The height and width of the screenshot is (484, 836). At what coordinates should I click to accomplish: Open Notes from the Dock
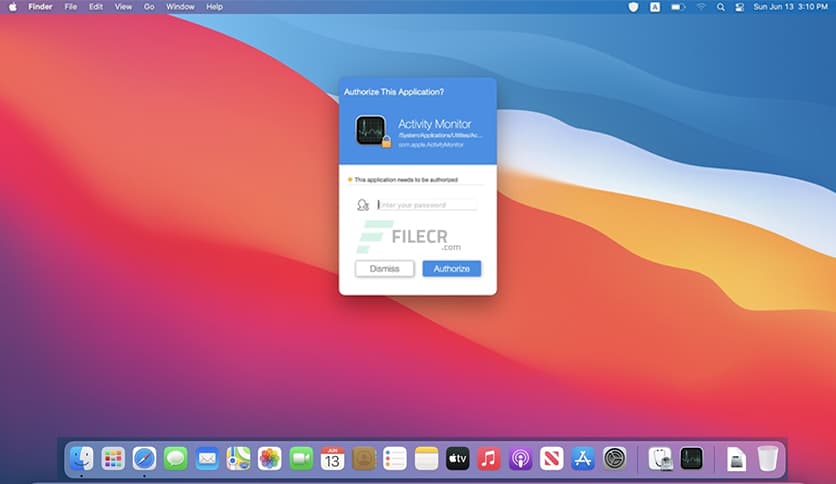pyautogui.click(x=427, y=458)
